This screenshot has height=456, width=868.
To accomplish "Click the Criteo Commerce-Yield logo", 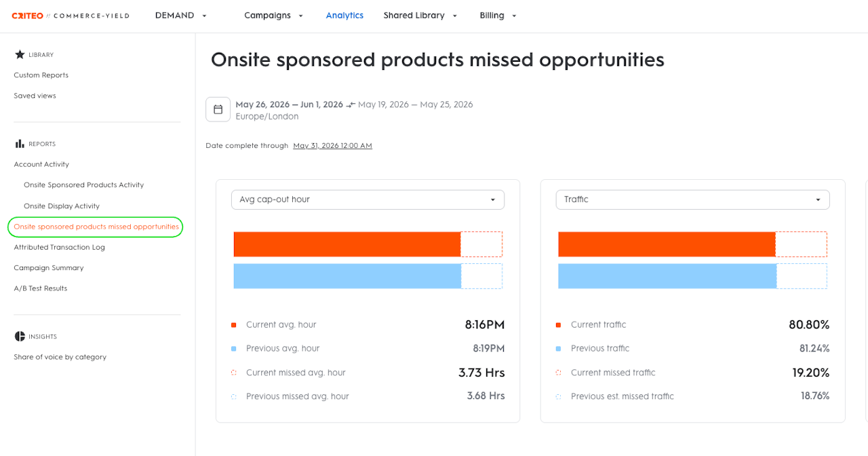I will point(71,16).
